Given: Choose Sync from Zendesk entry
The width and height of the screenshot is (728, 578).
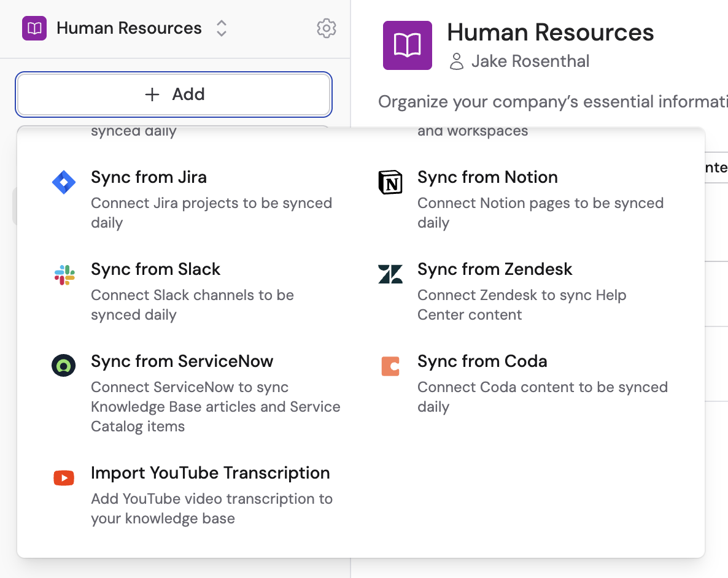Looking at the screenshot, I should tap(495, 269).
